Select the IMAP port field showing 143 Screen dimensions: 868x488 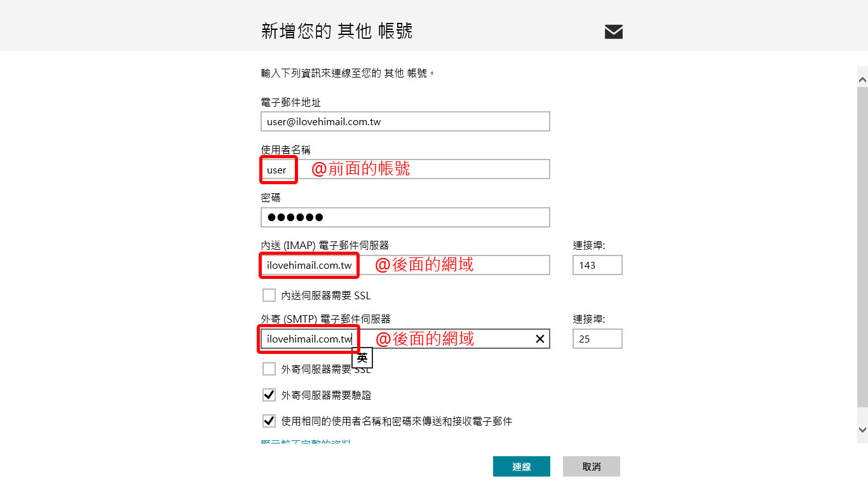(597, 265)
